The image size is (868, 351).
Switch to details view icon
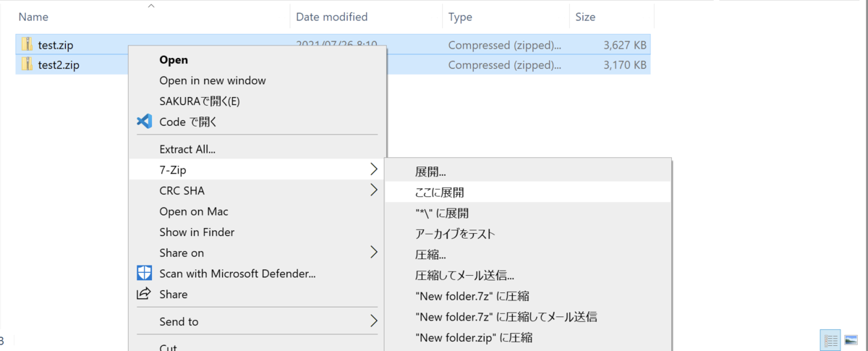click(x=831, y=340)
